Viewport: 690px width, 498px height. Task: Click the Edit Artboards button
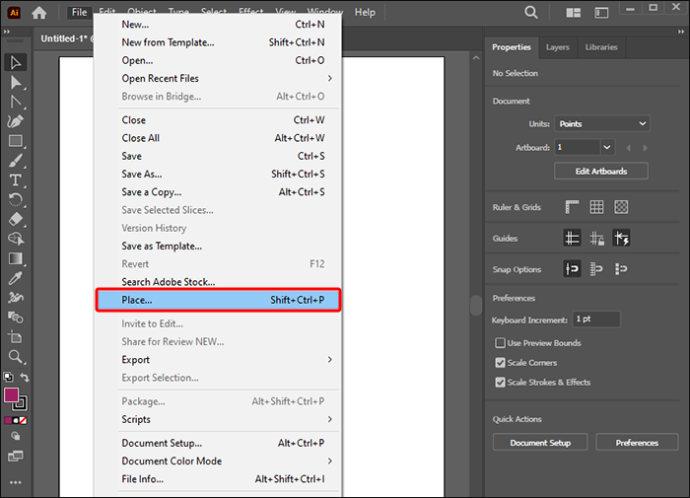601,171
